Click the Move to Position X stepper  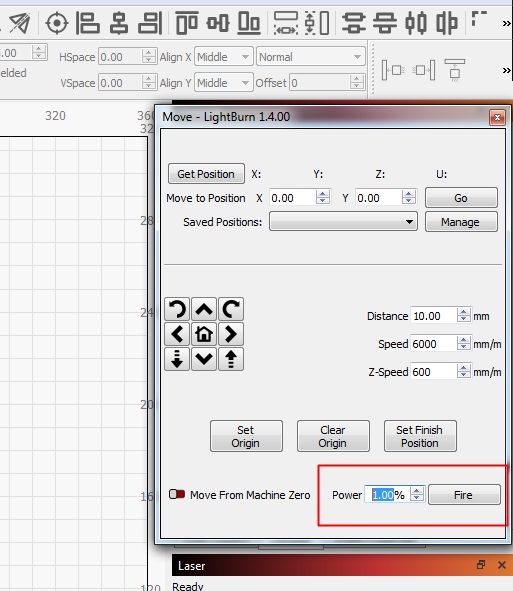[x=323, y=198]
